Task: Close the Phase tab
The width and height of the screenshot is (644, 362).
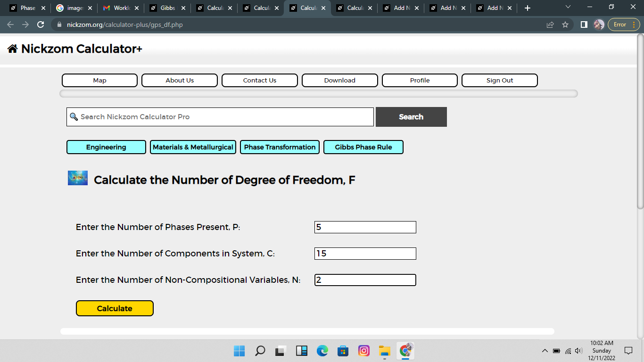Action: [x=43, y=8]
